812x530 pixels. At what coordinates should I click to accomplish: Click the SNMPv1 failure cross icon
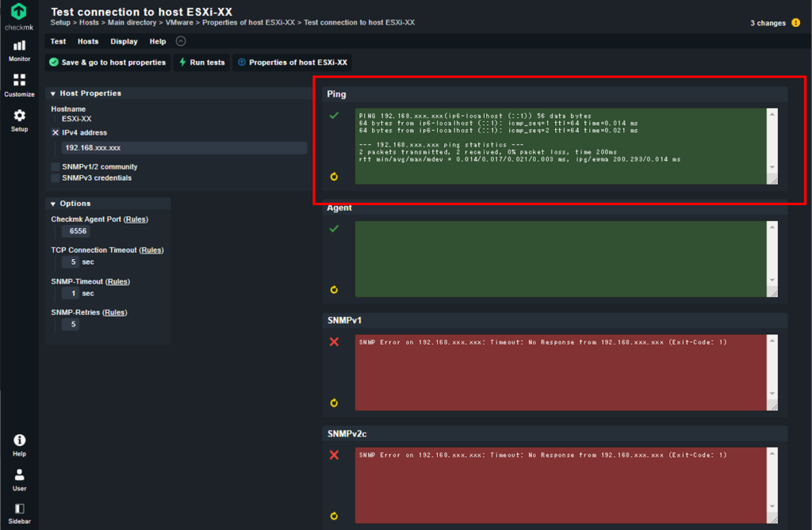[334, 341]
